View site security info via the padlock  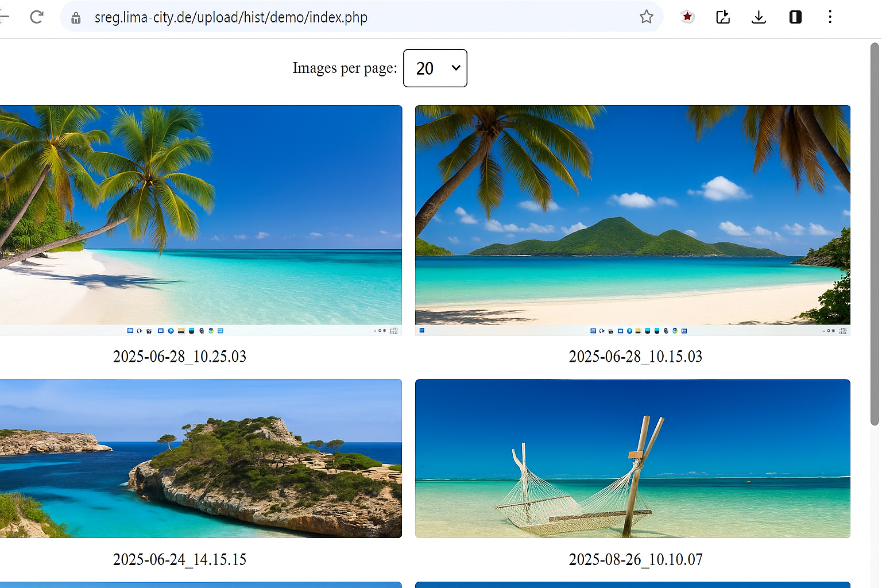[x=76, y=17]
